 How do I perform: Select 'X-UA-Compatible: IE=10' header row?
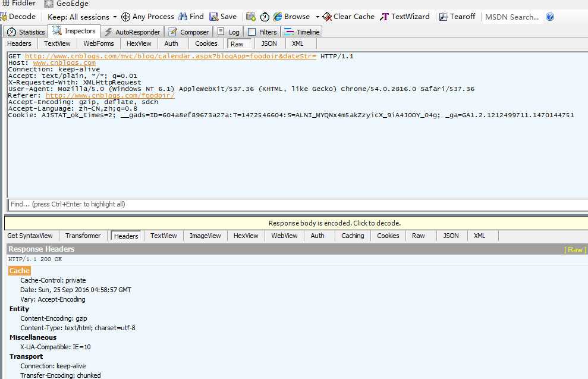pos(55,347)
